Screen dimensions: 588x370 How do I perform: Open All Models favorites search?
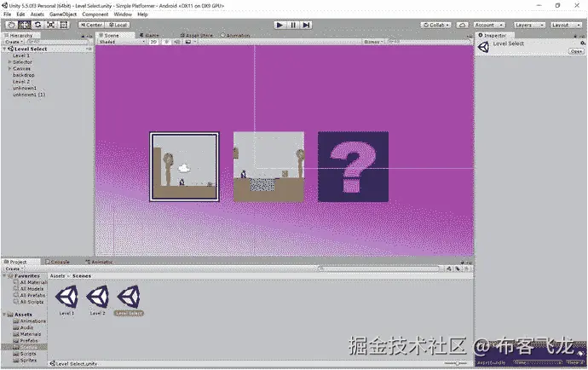(x=28, y=289)
